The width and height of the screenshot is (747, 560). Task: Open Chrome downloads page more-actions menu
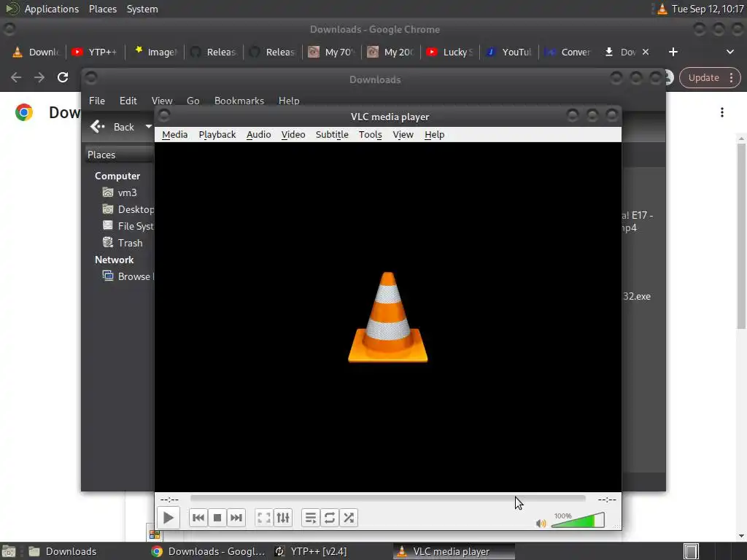pos(722,112)
